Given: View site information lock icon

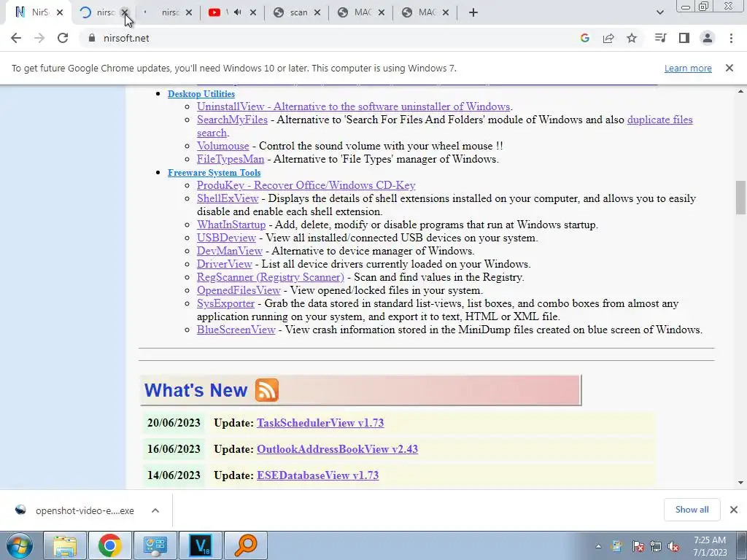Looking at the screenshot, I should (92, 38).
